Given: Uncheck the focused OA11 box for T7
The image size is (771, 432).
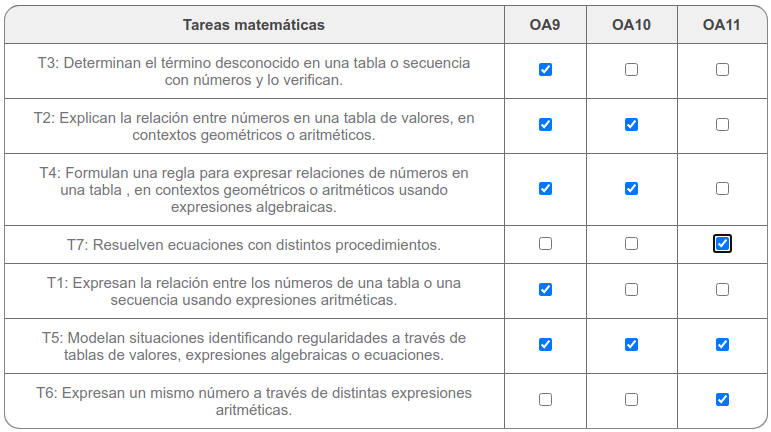Looking at the screenshot, I should (x=722, y=244).
